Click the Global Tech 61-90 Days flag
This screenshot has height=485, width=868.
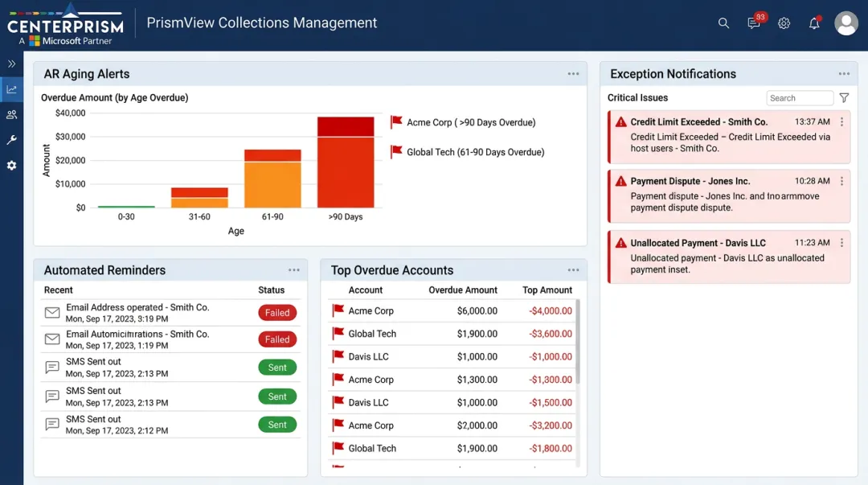point(396,151)
